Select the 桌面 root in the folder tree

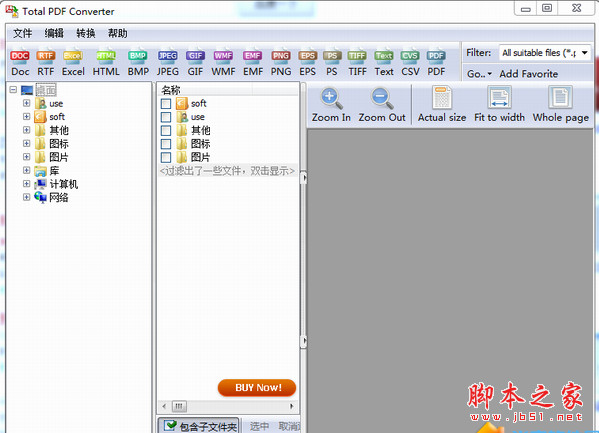tap(46, 90)
